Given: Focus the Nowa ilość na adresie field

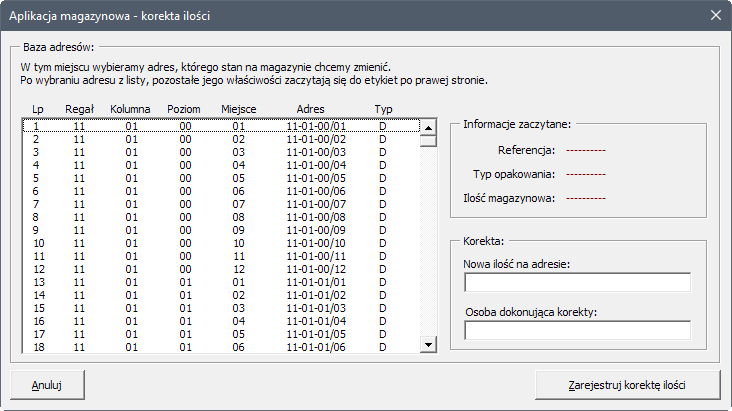Looking at the screenshot, I should [577, 282].
